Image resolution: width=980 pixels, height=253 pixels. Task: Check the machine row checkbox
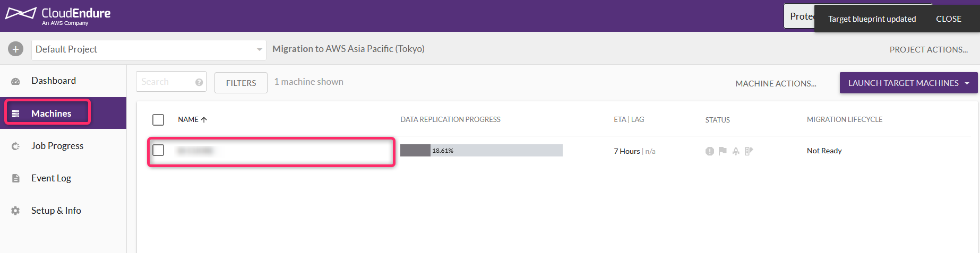(x=158, y=150)
